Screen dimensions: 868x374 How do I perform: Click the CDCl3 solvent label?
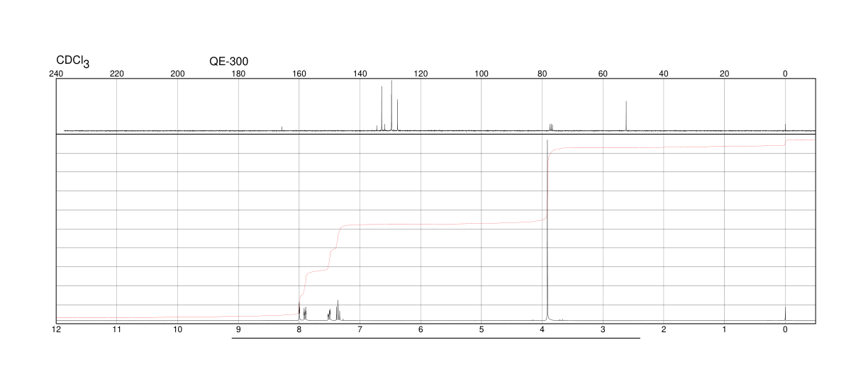pyautogui.click(x=73, y=62)
